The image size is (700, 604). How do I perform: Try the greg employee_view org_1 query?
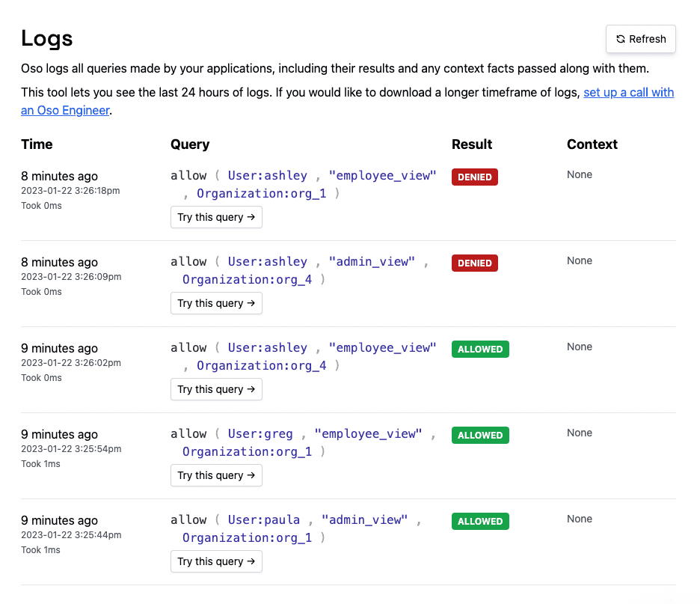coord(216,475)
